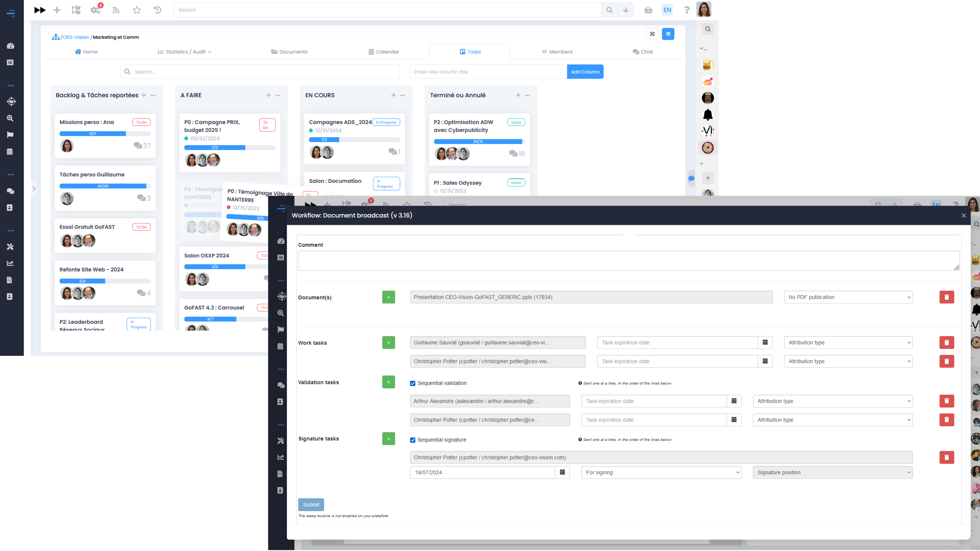The image size is (980, 551).
Task: Open favorites via the star icon
Action: (x=137, y=10)
